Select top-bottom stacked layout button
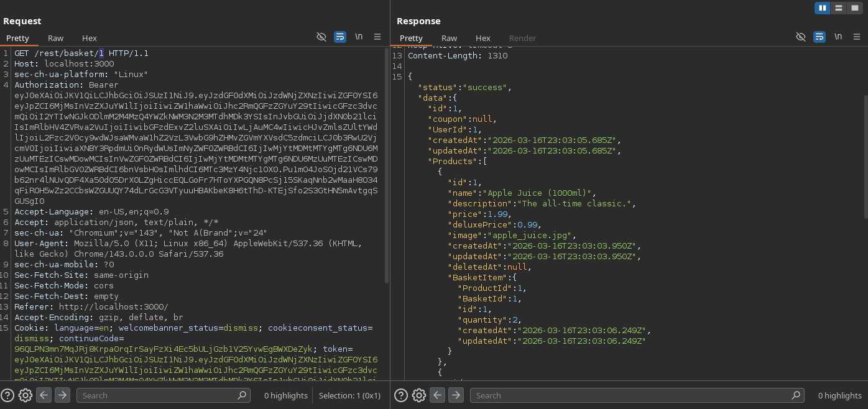The image size is (868, 409). click(839, 8)
